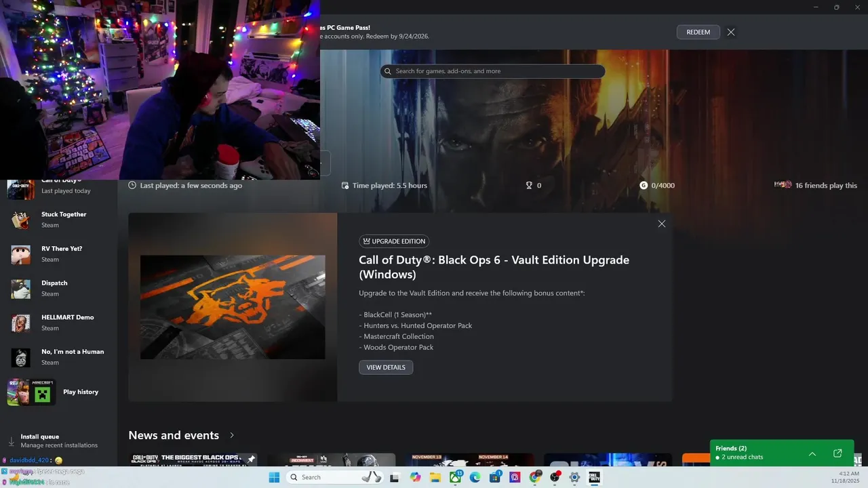Click VIEW DETAILS for Vault Edition Upgrade

[386, 367]
